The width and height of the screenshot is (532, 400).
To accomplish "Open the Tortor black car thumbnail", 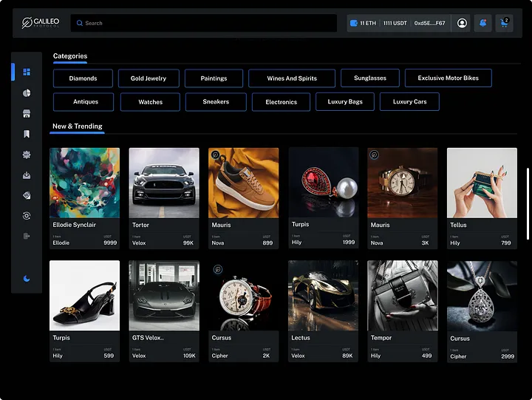I will (164, 183).
